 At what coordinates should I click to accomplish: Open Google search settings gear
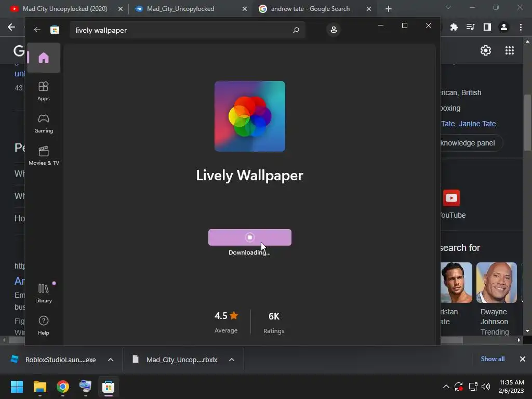pos(486,50)
